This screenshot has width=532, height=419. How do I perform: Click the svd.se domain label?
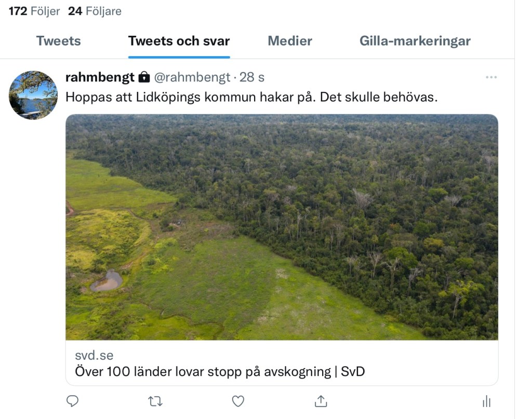(94, 356)
